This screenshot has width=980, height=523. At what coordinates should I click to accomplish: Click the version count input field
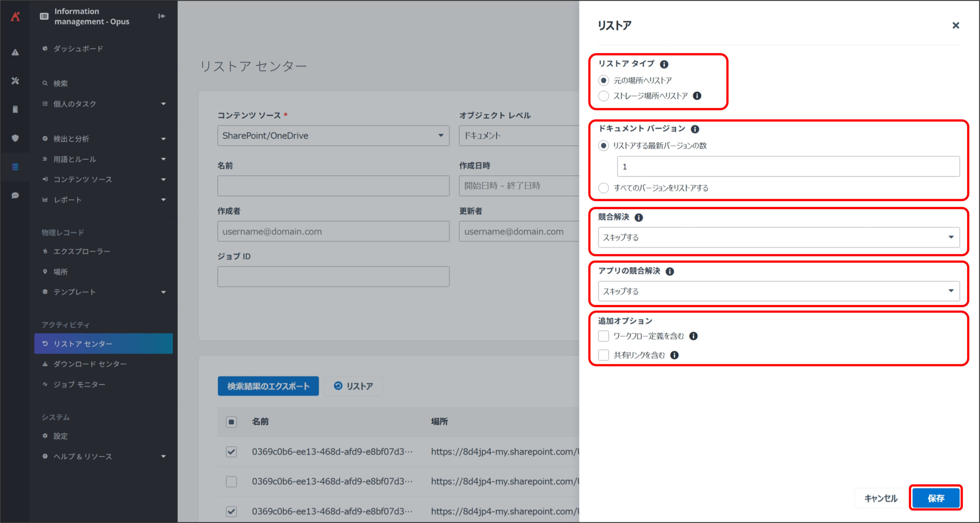coord(788,166)
